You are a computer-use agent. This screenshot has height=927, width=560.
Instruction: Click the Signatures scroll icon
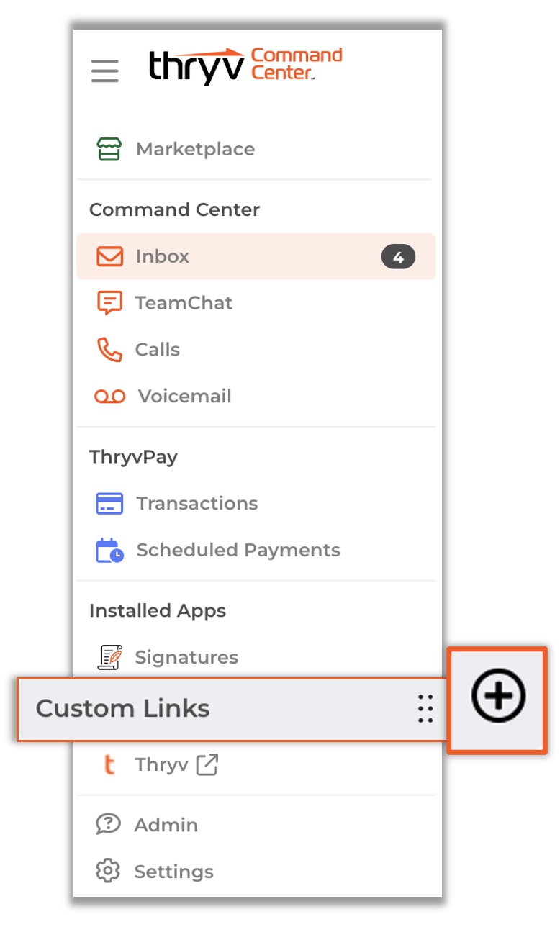110,656
